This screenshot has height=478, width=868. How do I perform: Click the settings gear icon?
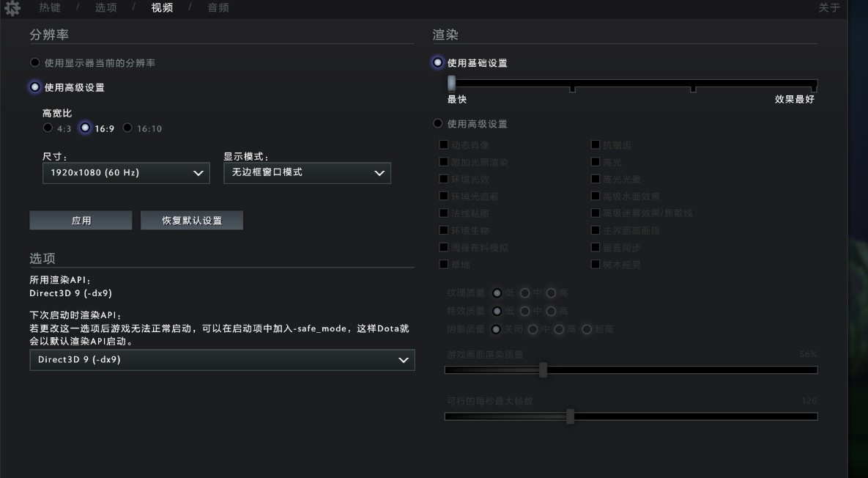pyautogui.click(x=12, y=9)
